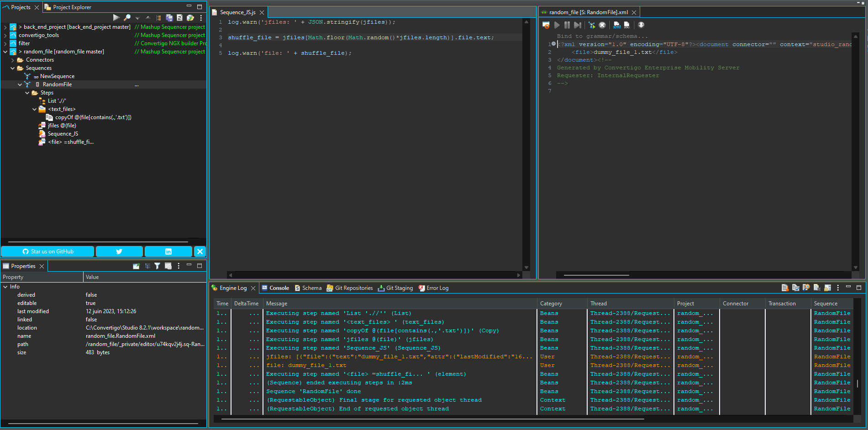Click the JSON output icon

(x=627, y=25)
